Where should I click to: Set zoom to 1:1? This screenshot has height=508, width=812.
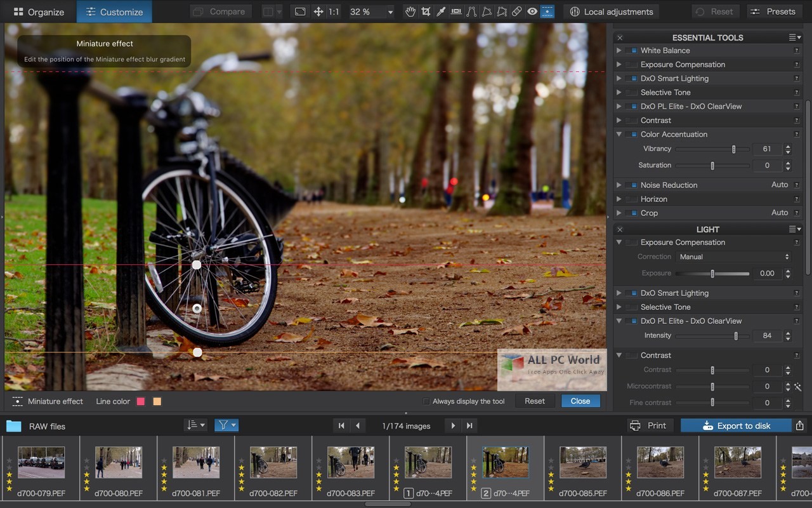[334, 11]
